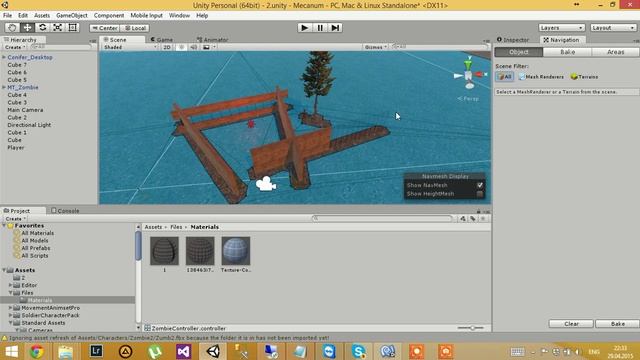This screenshot has width=640, height=360.
Task: Open the Hierarchy Create dropdown
Action: [15, 47]
